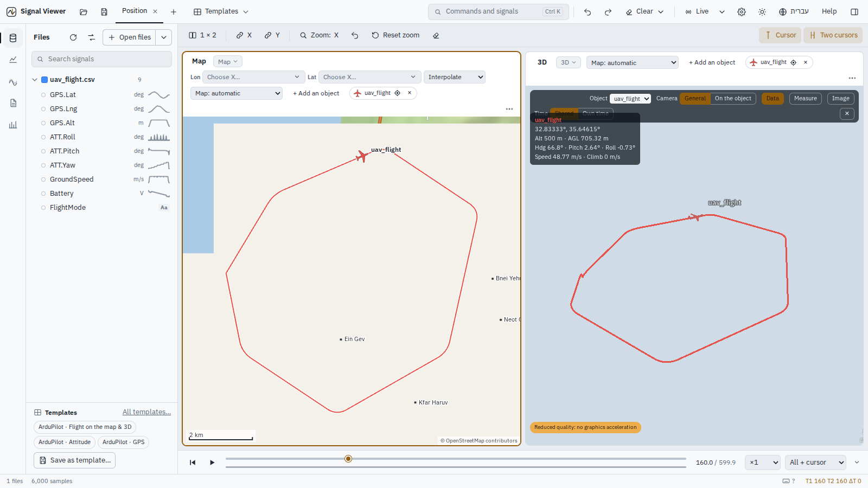Open the waveform sidebar icon
The height and width of the screenshot is (488, 868).
coord(13,82)
